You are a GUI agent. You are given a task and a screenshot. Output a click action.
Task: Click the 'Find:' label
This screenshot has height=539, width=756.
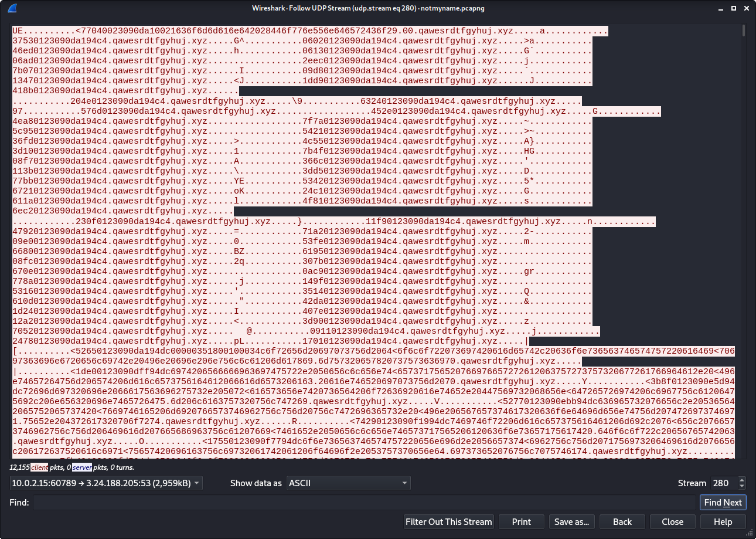20,503
